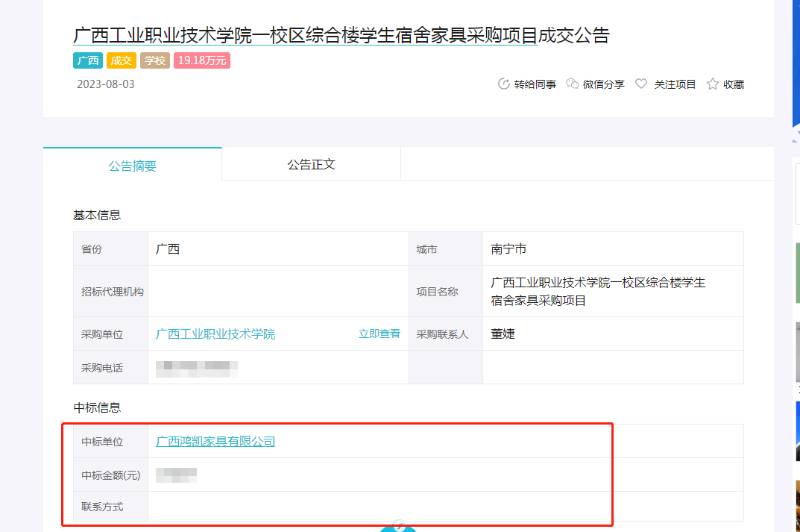Viewport: 800px width, 532px height.
Task: Click the 采购单位 label cell
Action: tap(111, 334)
